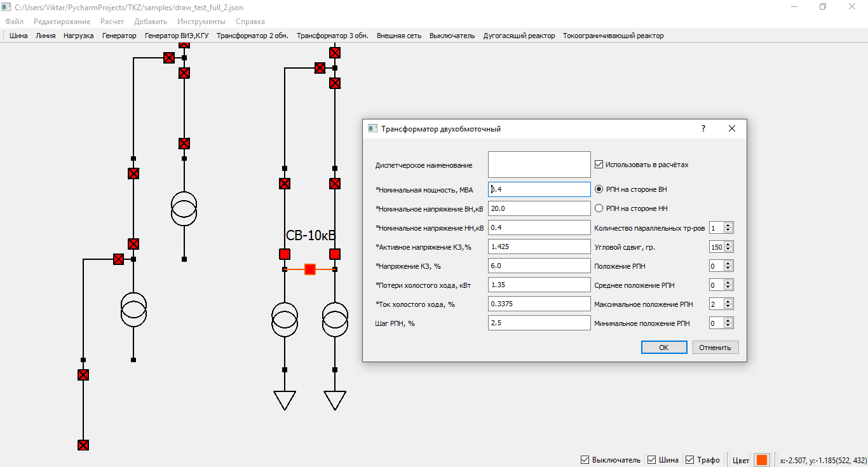Click the orange bus-tie breaker under СВ-10кВ
Screen dimensions: 868x467
pyautogui.click(x=310, y=269)
